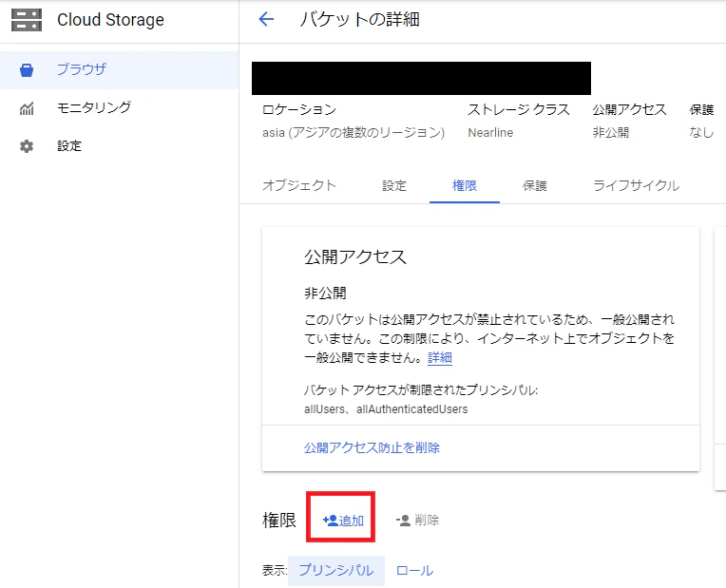Click the 追加 permission button

(x=343, y=521)
